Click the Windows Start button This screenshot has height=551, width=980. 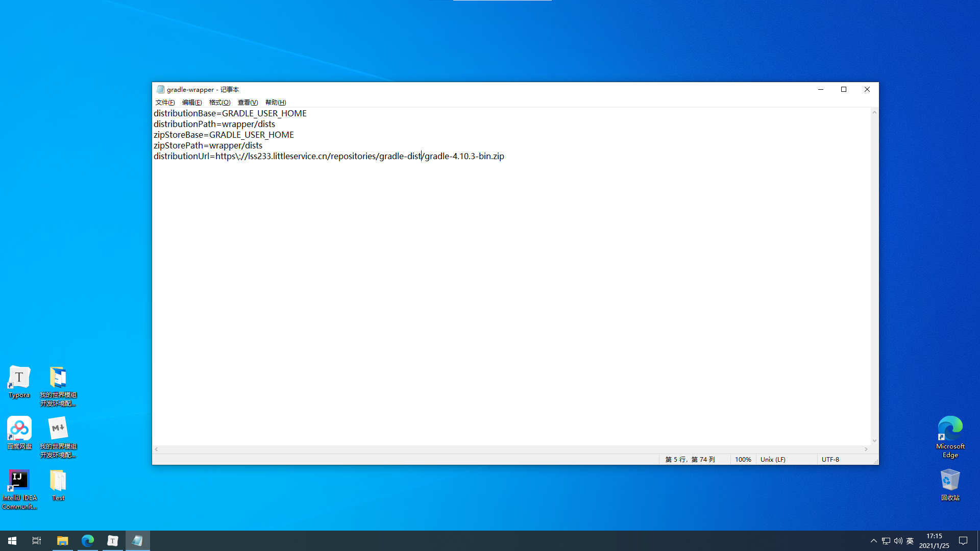pos(12,541)
